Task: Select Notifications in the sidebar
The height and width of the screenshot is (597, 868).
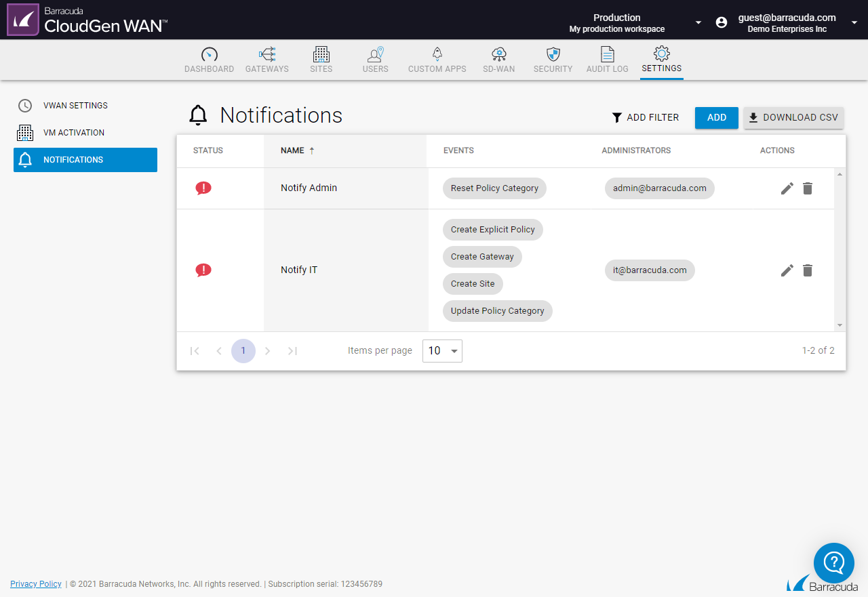Action: (x=85, y=160)
